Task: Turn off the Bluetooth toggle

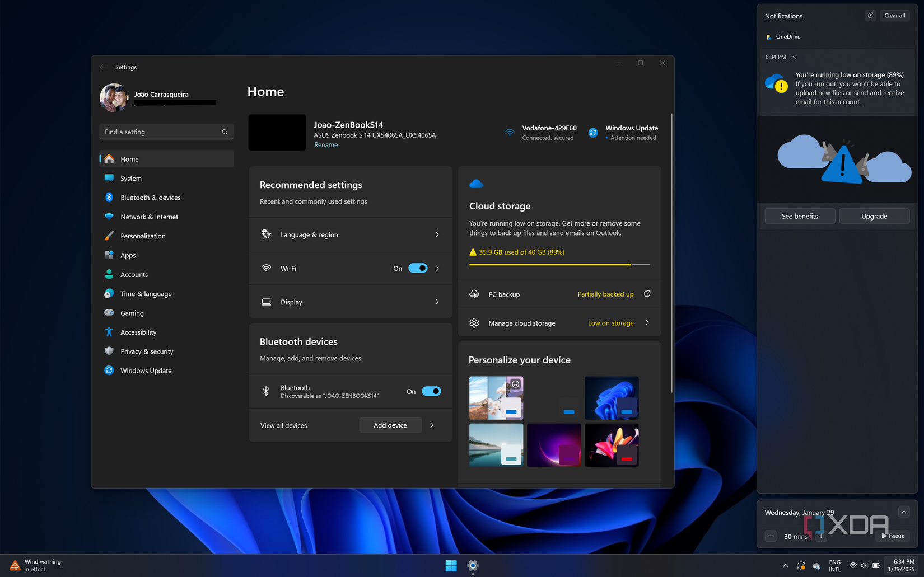Action: tap(431, 391)
